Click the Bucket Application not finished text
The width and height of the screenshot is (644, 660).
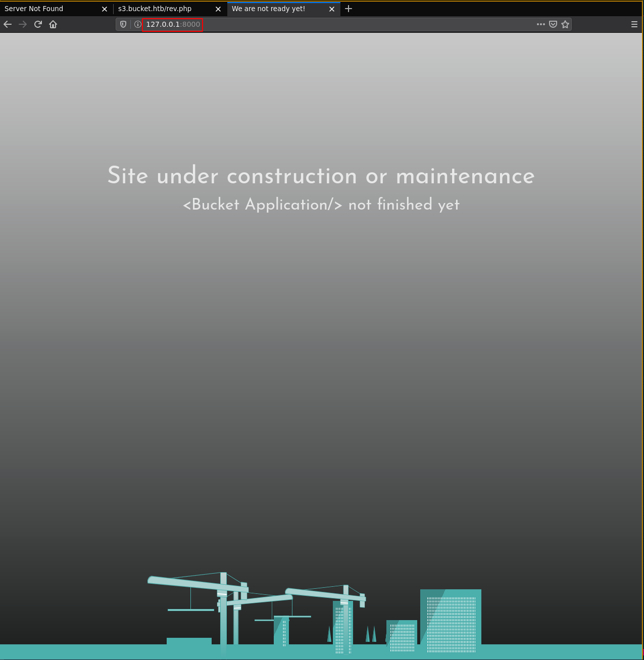click(321, 205)
